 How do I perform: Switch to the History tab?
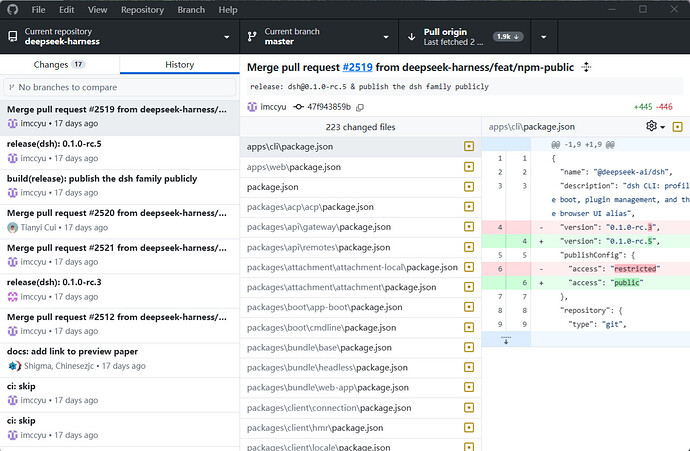pos(180,64)
